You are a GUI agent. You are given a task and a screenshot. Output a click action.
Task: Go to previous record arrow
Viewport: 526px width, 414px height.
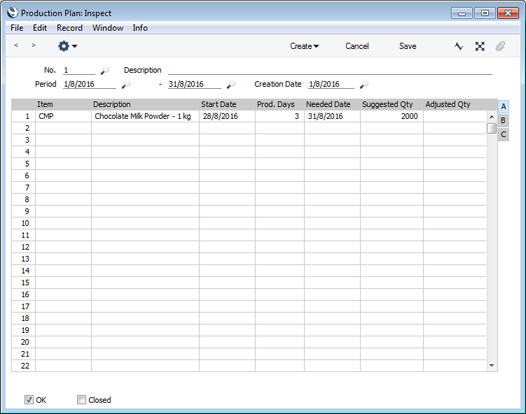(16, 45)
